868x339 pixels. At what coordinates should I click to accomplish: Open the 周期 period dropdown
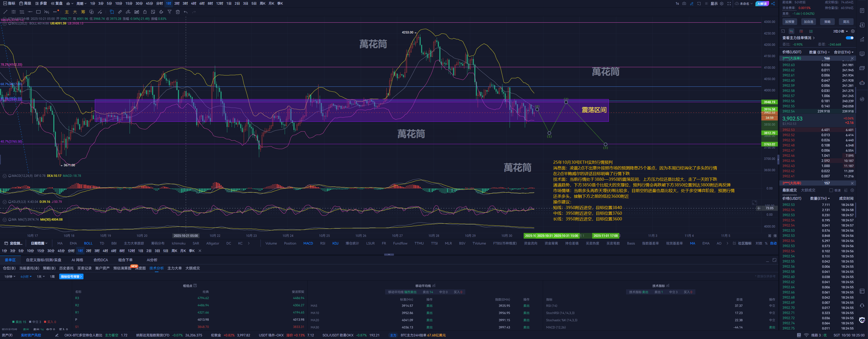pyautogui.click(x=81, y=3)
